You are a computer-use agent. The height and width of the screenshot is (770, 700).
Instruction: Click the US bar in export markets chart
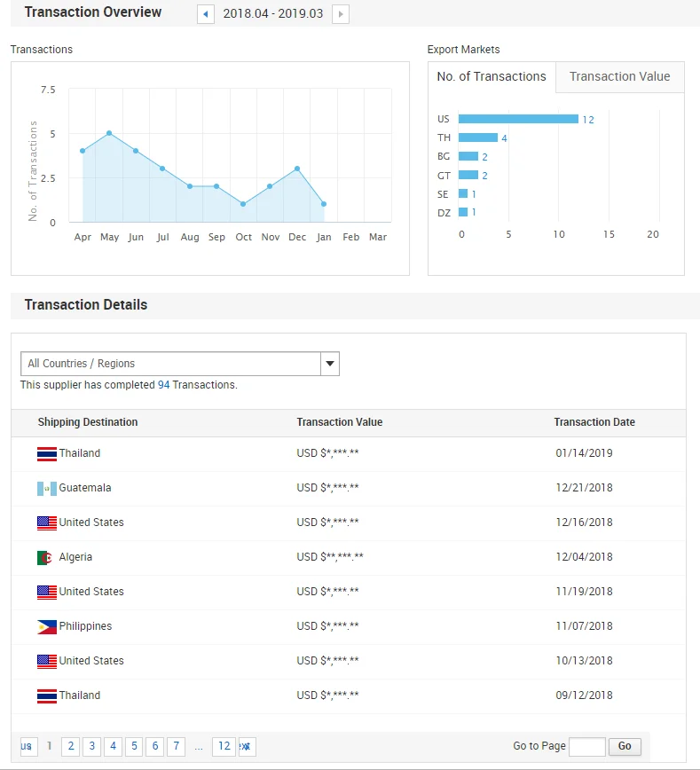pyautogui.click(x=518, y=119)
